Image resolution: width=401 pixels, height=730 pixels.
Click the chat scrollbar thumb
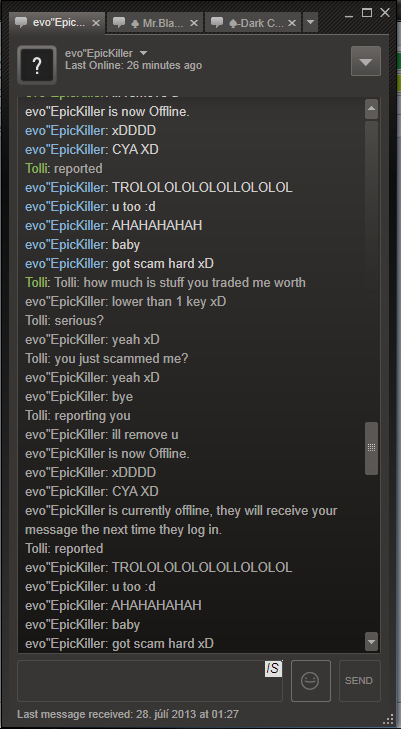click(x=371, y=448)
